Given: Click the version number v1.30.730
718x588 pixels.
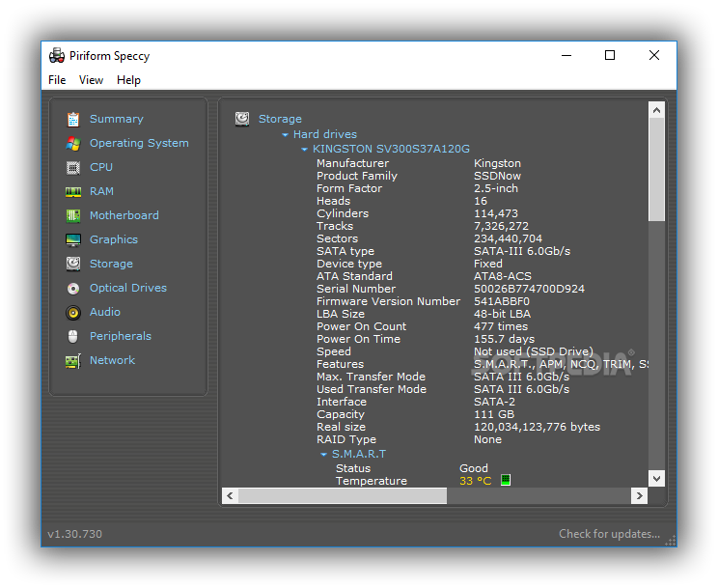Looking at the screenshot, I should pyautogui.click(x=74, y=534).
